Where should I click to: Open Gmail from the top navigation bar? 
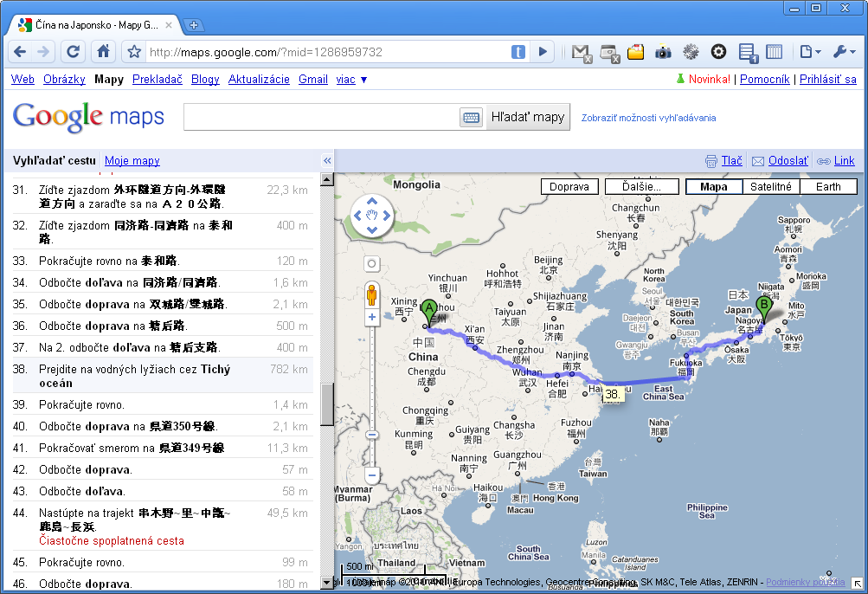pos(312,80)
